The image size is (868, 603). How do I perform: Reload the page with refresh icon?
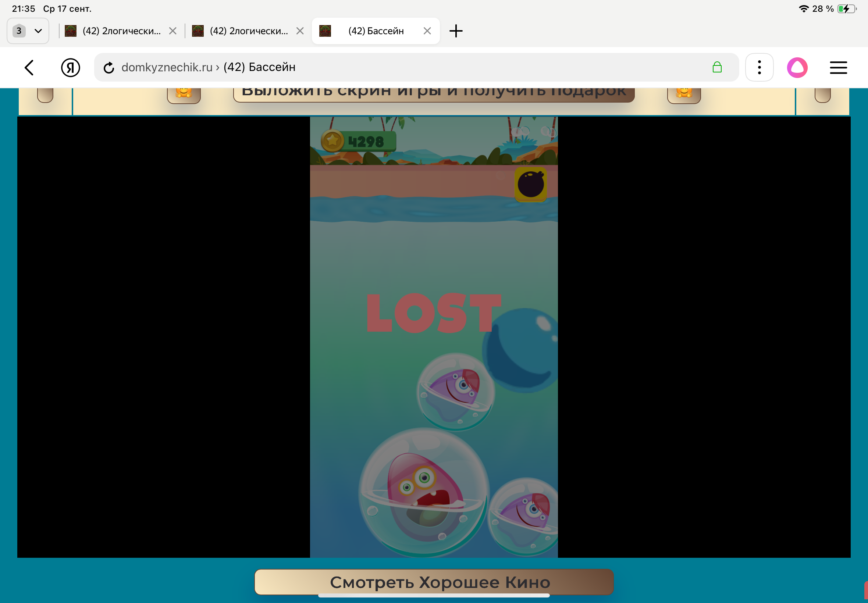[x=109, y=68]
